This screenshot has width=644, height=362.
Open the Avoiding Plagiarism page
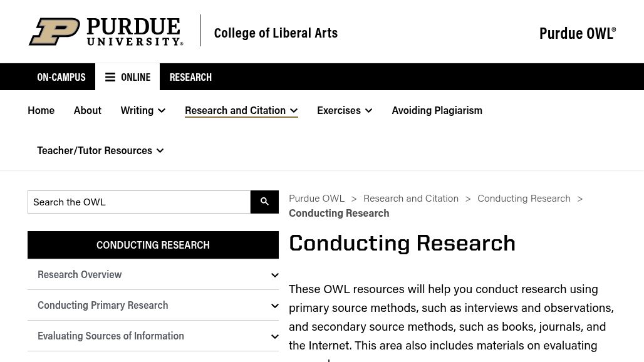[x=437, y=110]
